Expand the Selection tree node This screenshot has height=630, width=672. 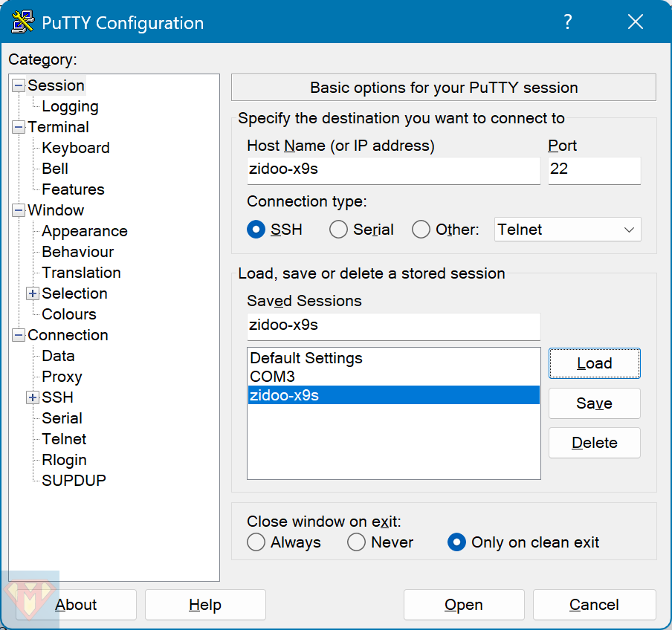pyautogui.click(x=33, y=293)
